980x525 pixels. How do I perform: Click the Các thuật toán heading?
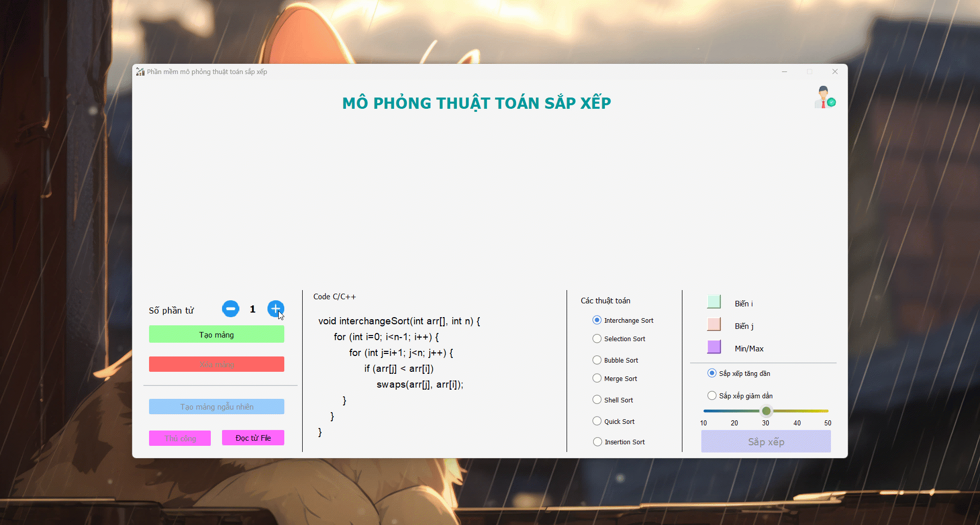click(605, 301)
